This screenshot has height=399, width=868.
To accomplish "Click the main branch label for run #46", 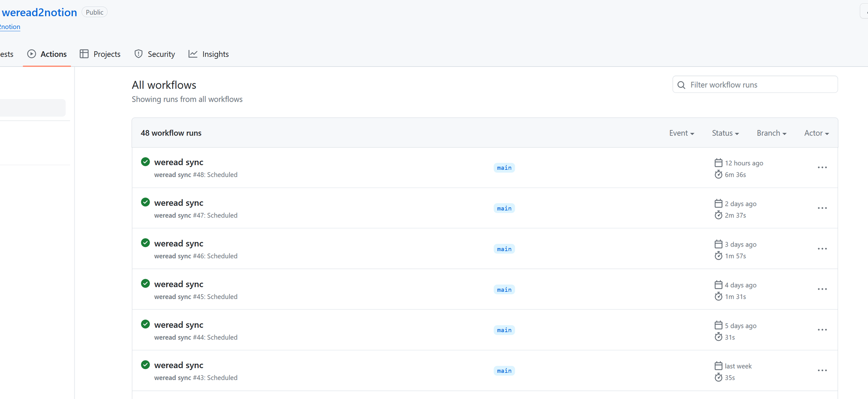I will [504, 249].
